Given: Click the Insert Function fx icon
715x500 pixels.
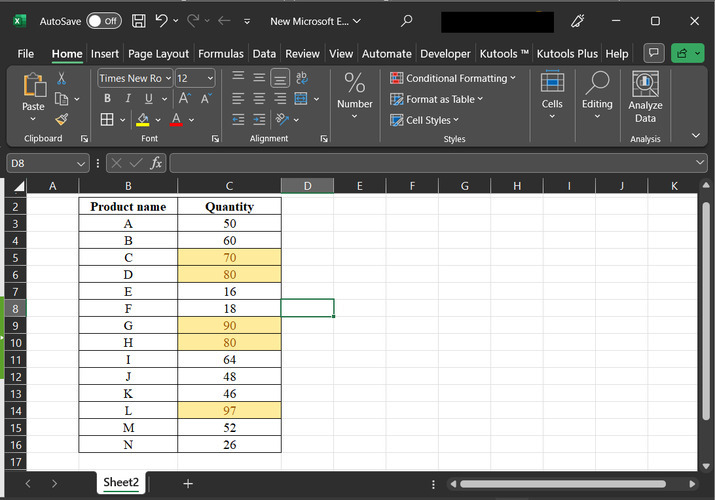Looking at the screenshot, I should (157, 163).
